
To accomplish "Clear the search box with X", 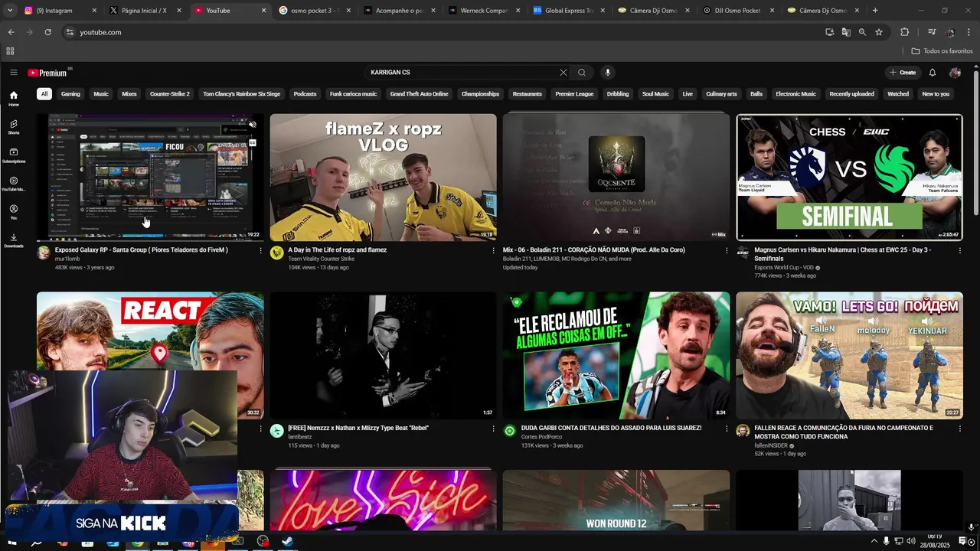I will coord(563,73).
